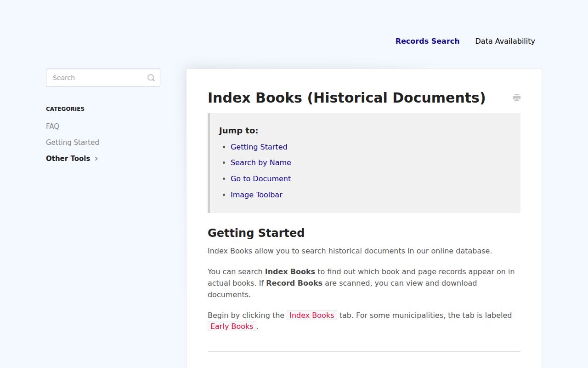588x368 pixels.
Task: Click the magnifier search icon
Action: [x=151, y=78]
